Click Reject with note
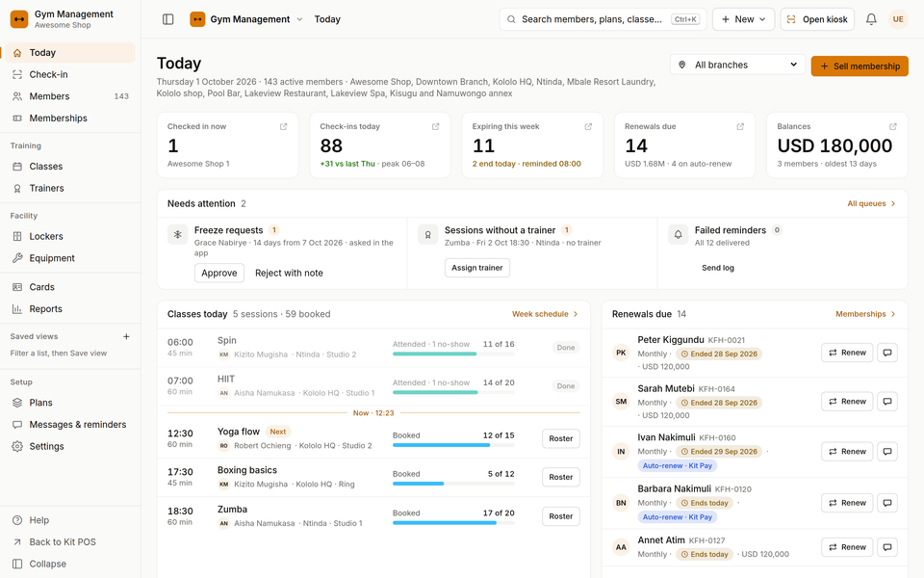The width and height of the screenshot is (924, 578). [289, 273]
